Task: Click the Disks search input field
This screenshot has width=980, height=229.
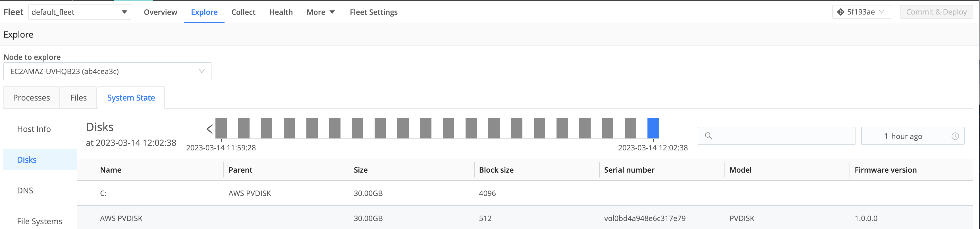Action: [x=782, y=136]
